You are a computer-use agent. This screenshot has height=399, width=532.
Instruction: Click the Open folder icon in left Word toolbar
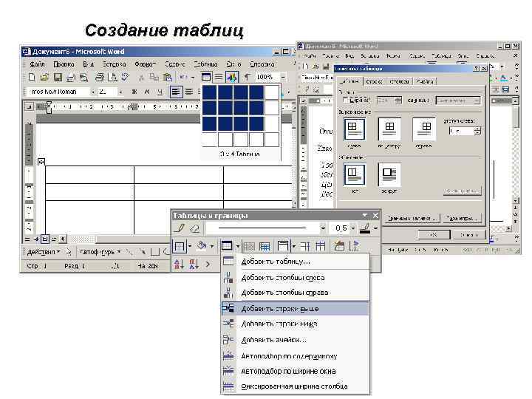click(x=44, y=78)
